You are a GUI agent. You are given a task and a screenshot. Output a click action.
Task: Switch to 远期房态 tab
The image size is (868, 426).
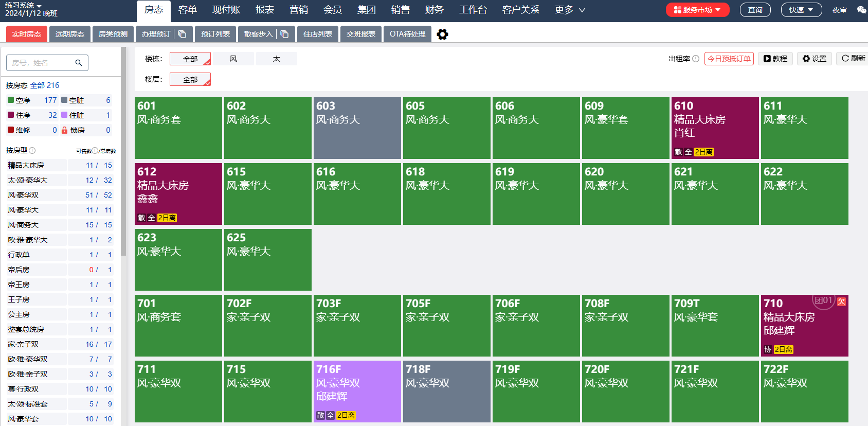70,34
